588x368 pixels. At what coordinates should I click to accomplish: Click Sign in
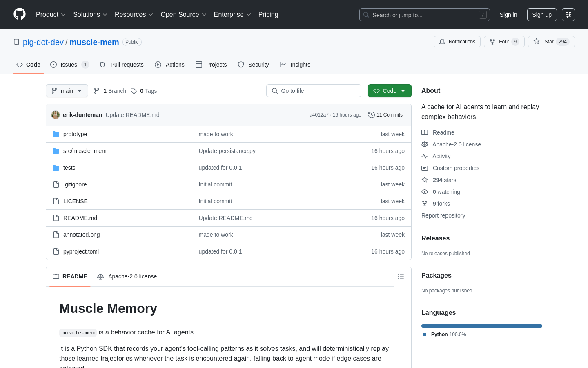click(x=508, y=15)
